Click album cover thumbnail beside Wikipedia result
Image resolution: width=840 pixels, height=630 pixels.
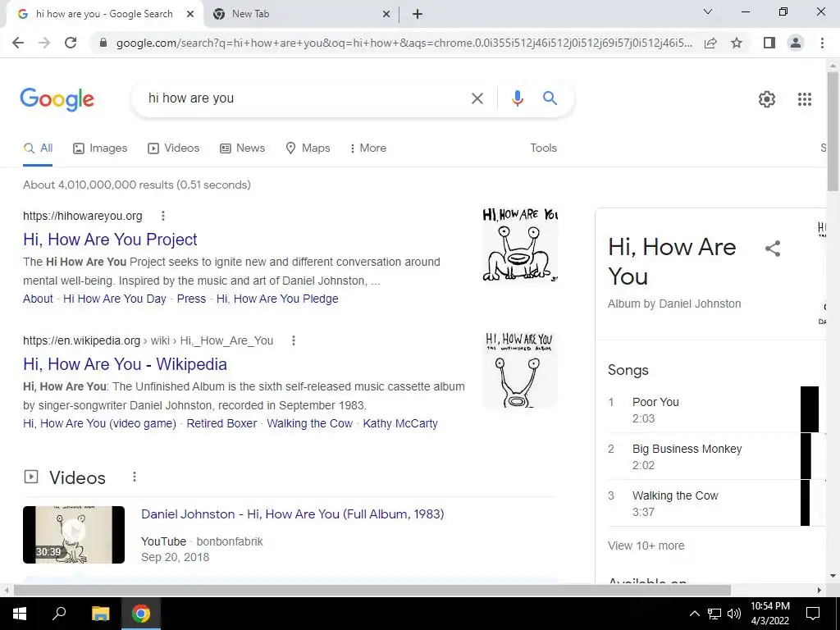(x=520, y=370)
